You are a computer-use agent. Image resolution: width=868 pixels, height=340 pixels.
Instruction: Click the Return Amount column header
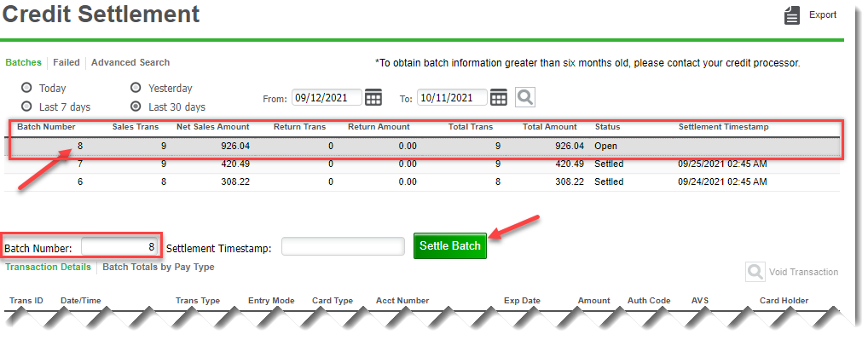click(x=379, y=127)
